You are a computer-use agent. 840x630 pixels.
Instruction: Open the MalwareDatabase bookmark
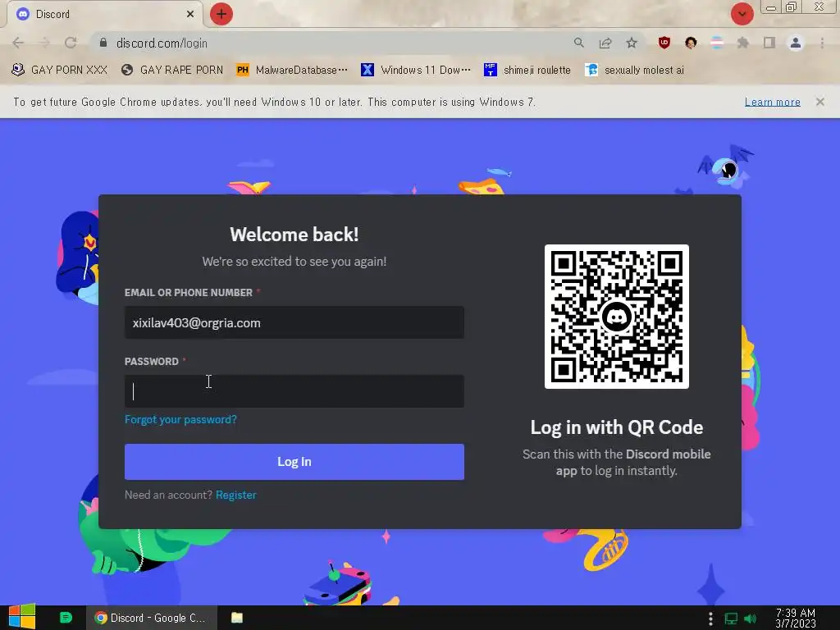pyautogui.click(x=292, y=71)
